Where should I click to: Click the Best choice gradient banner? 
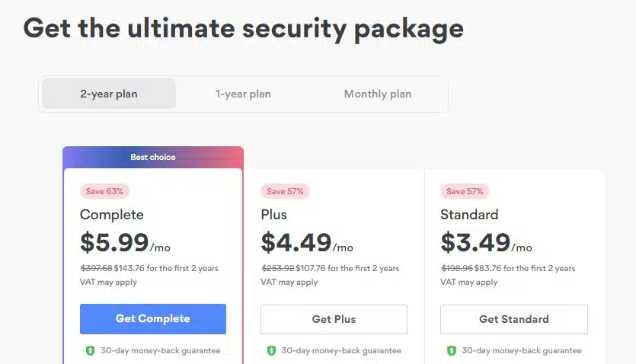coord(153,157)
